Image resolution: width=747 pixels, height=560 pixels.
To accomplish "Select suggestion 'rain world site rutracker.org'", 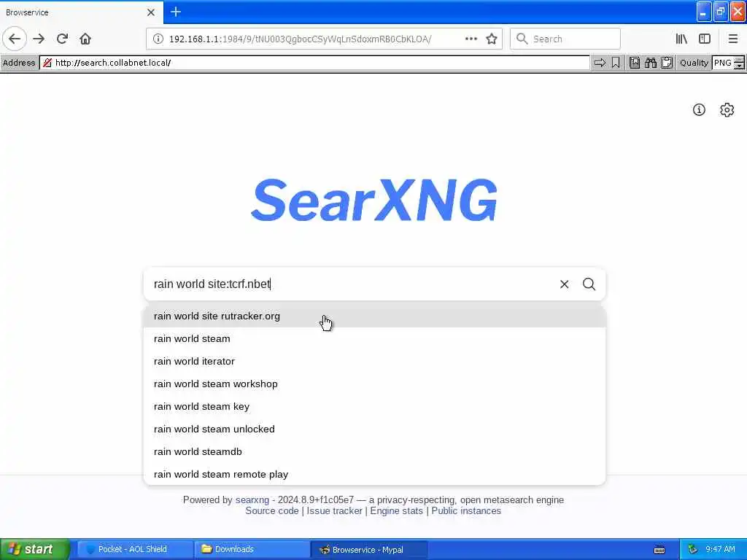I will coord(374,316).
